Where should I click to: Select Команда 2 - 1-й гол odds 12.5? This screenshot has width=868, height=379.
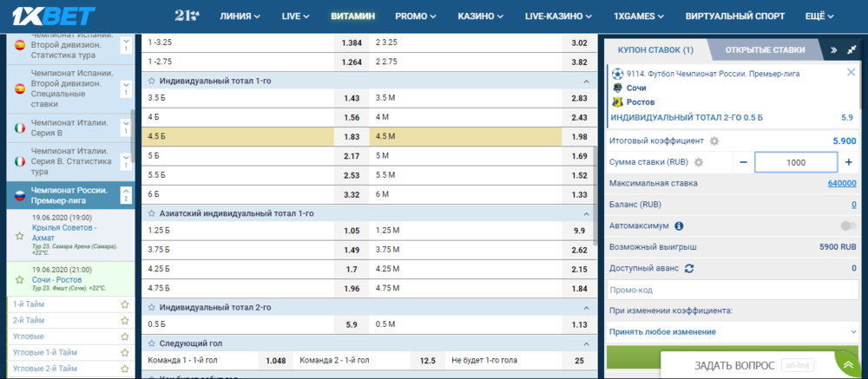click(427, 361)
